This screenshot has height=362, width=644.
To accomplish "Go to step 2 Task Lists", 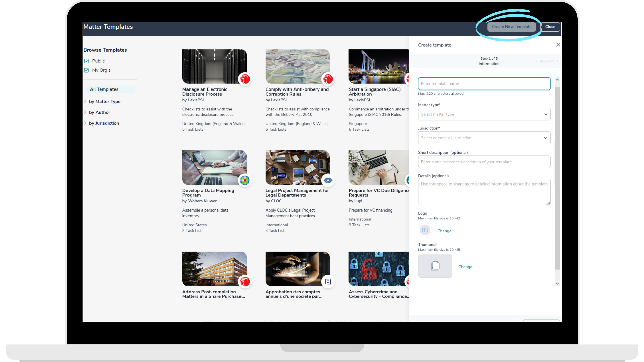I will tap(547, 61).
